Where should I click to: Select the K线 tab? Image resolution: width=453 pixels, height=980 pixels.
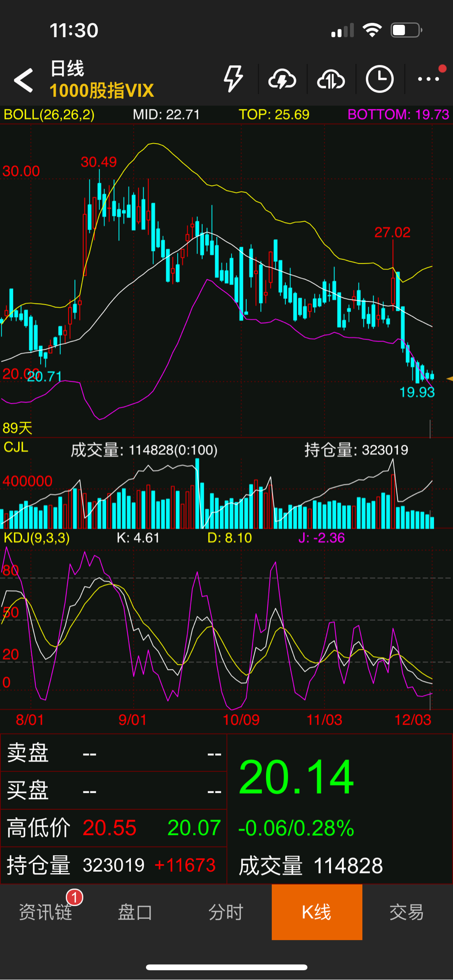tap(317, 911)
